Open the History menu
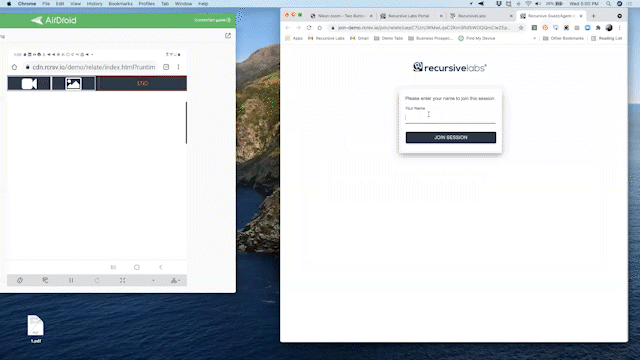Screen dimensions: 640x360 pos(94,4)
